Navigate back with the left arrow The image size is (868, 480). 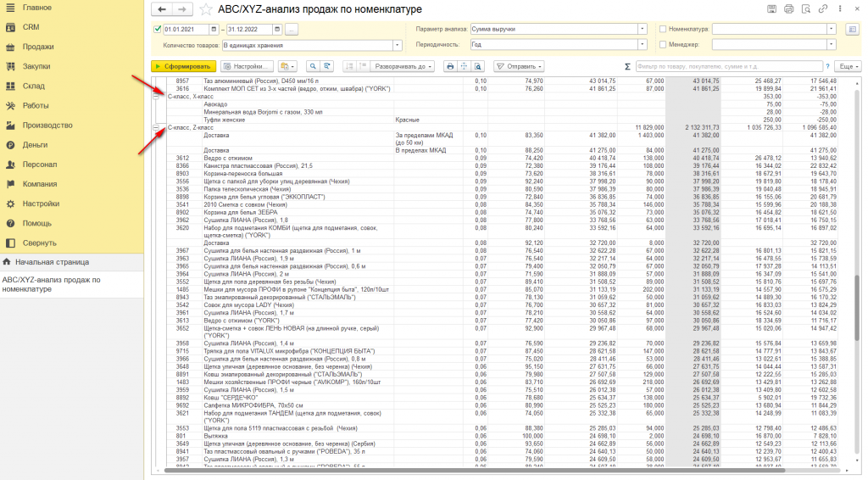pos(162,9)
